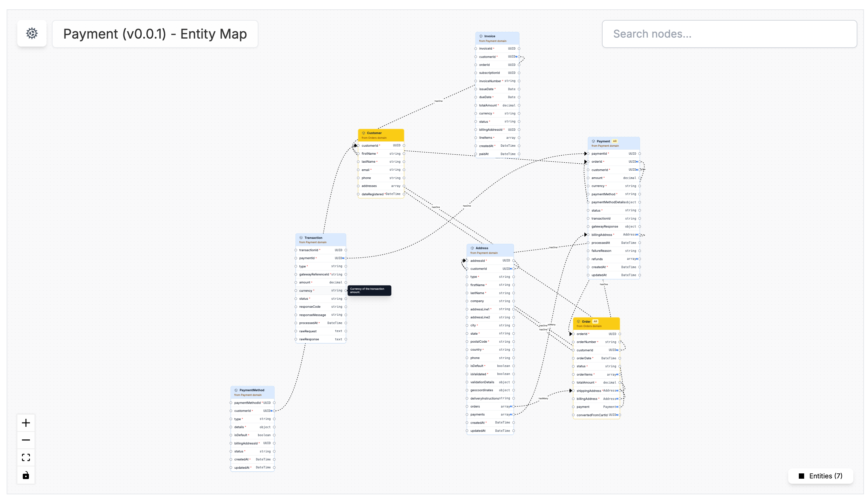Click the output port beside paymentId in Transaction

pyautogui.click(x=345, y=258)
